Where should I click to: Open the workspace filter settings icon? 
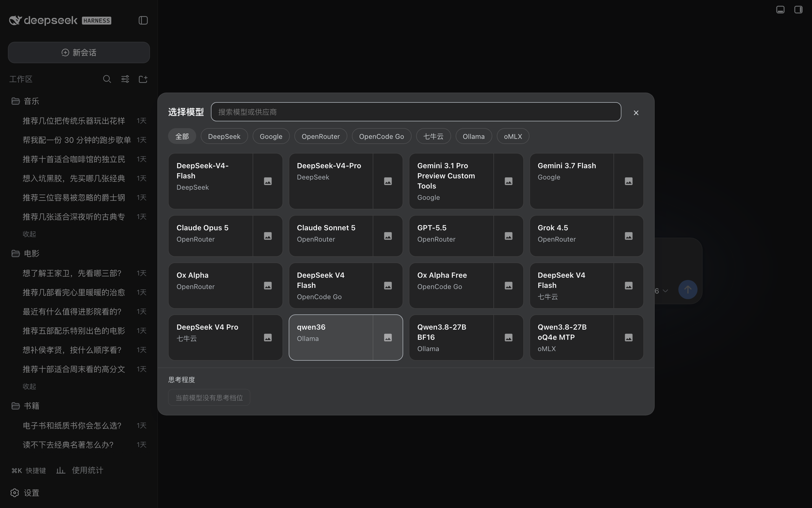(125, 79)
